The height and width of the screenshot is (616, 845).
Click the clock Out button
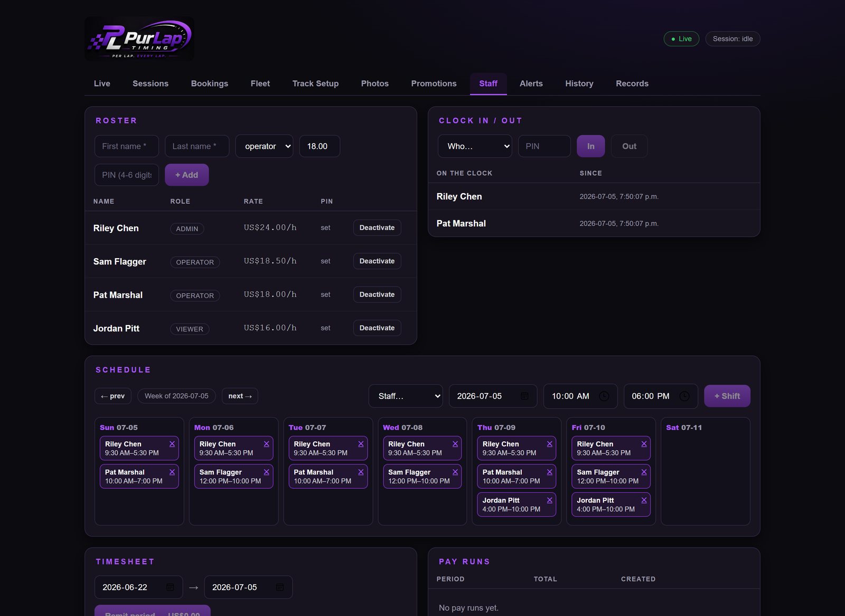click(x=629, y=146)
